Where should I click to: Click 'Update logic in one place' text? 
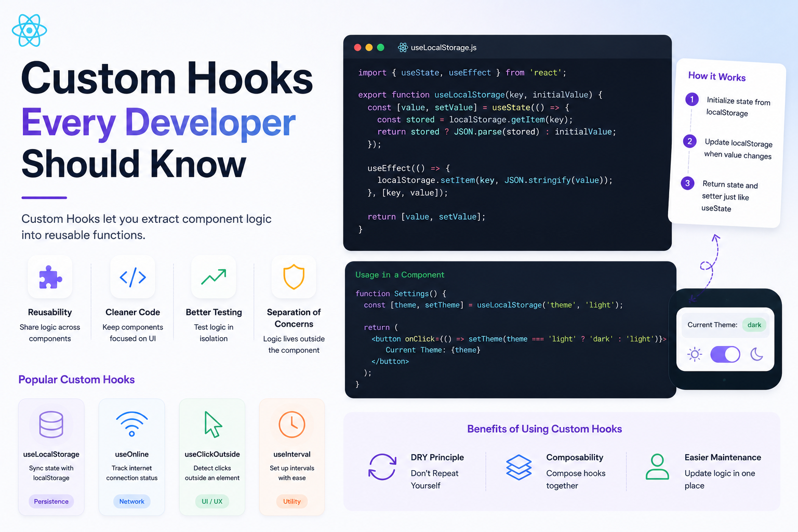(720, 480)
